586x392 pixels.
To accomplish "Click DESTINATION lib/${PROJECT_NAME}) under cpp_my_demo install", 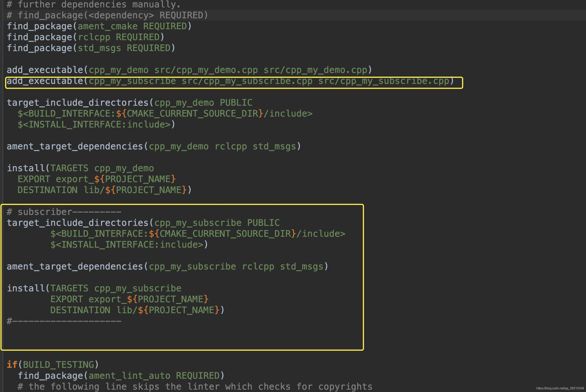I will [x=105, y=190].
